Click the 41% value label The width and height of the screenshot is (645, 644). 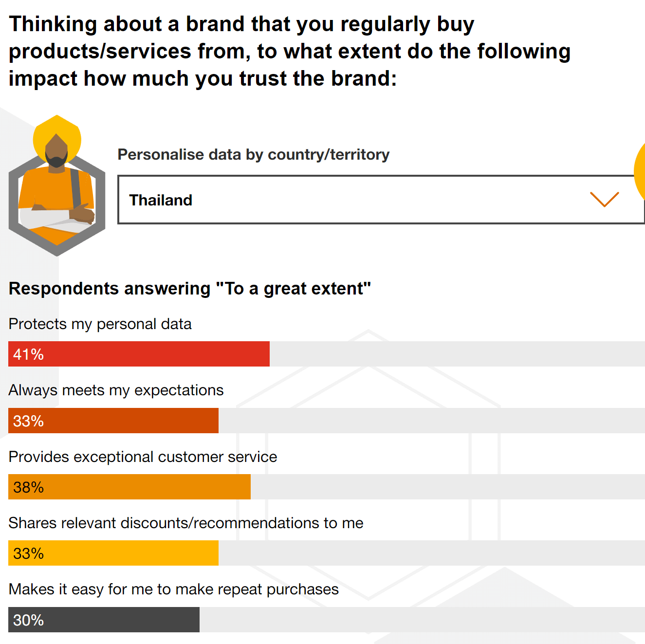pyautogui.click(x=29, y=354)
